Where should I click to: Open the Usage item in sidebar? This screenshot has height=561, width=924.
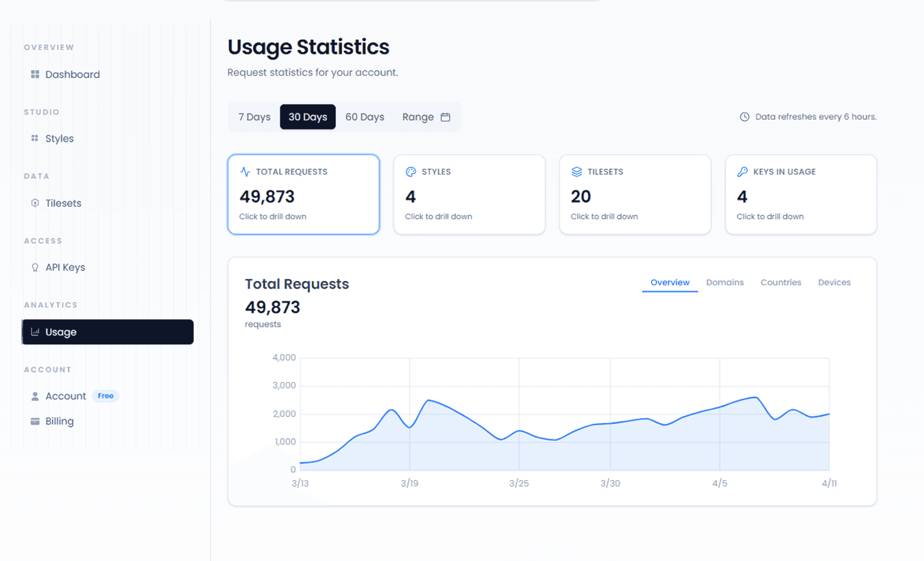(108, 332)
